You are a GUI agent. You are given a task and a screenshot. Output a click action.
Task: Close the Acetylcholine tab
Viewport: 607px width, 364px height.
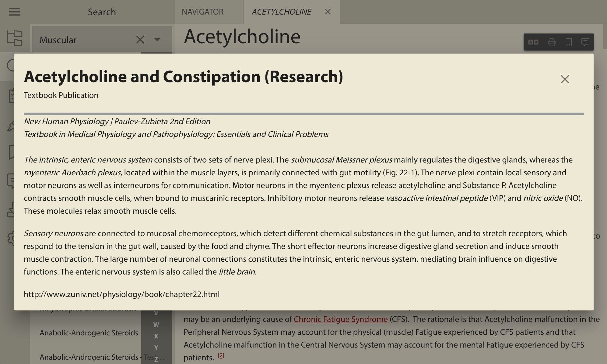point(328,12)
